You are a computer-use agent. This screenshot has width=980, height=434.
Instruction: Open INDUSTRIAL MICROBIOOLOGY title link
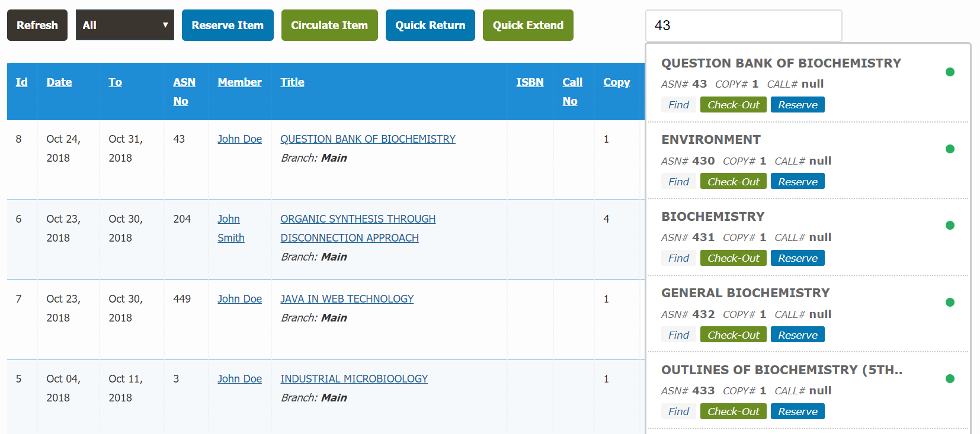[x=354, y=378]
